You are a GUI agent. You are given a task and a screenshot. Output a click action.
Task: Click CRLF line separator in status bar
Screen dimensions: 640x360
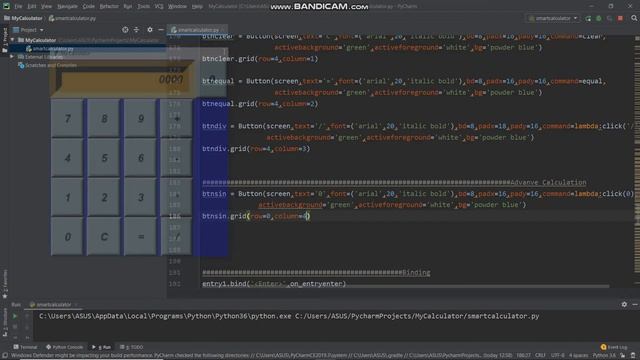[540, 356]
